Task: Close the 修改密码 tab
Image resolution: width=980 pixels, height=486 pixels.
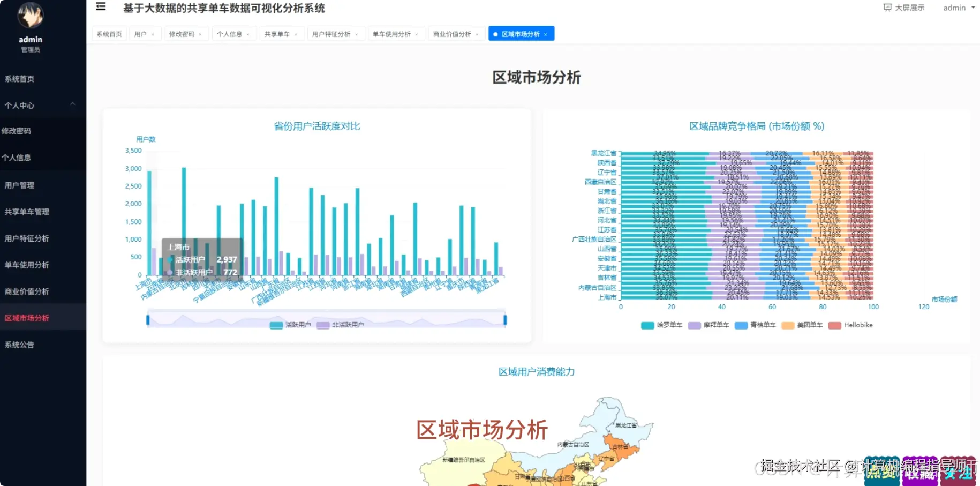Action: point(200,34)
